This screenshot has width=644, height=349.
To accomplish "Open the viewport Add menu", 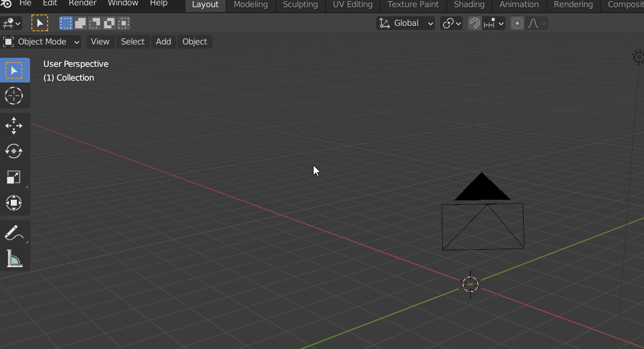I will point(163,42).
